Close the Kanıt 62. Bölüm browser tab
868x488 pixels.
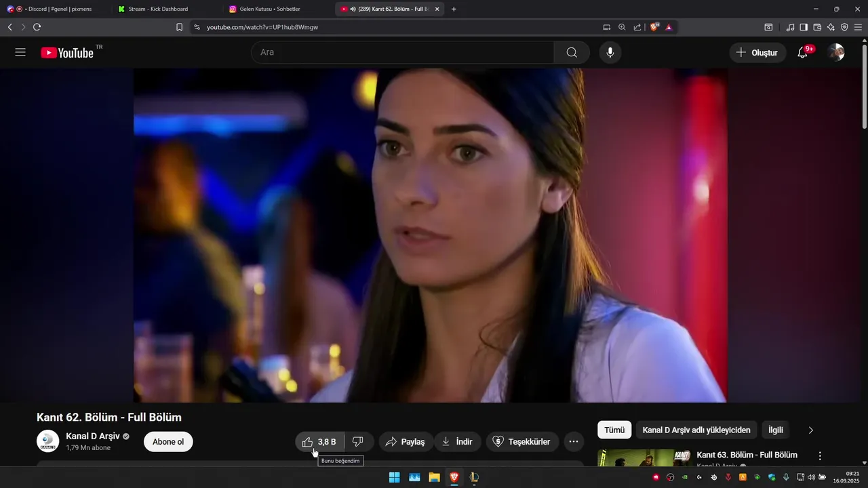[437, 9]
